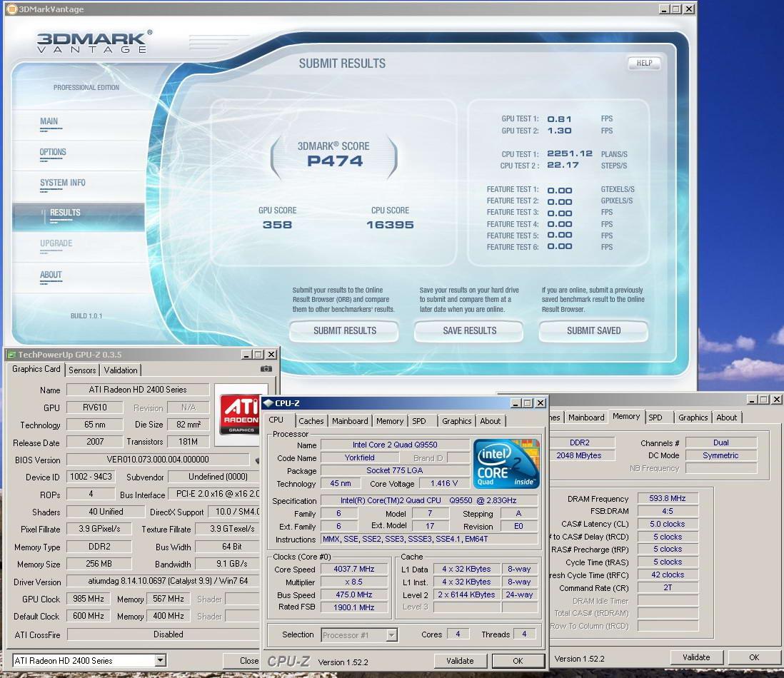The height and width of the screenshot is (678, 784).
Task: Open Mainboard tab in rear CPU-Z window
Action: [x=586, y=418]
